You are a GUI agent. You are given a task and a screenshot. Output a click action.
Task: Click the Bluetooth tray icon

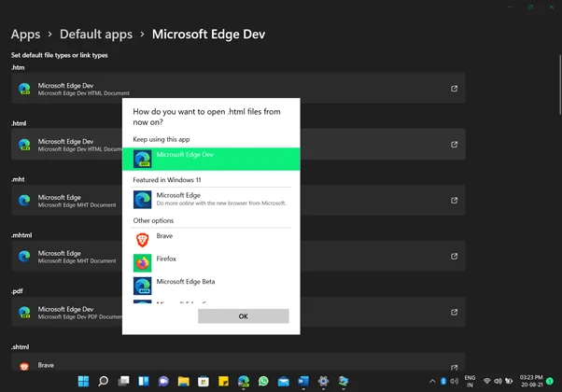[443, 381]
